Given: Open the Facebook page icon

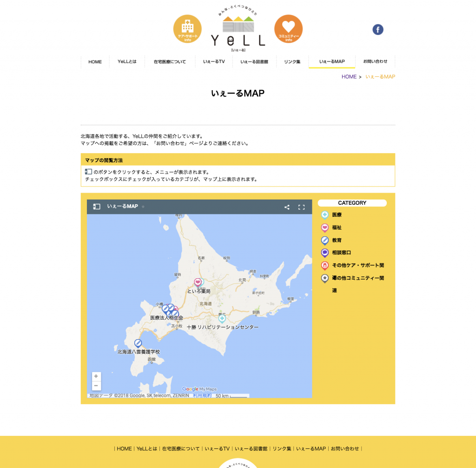Looking at the screenshot, I should tap(377, 29).
